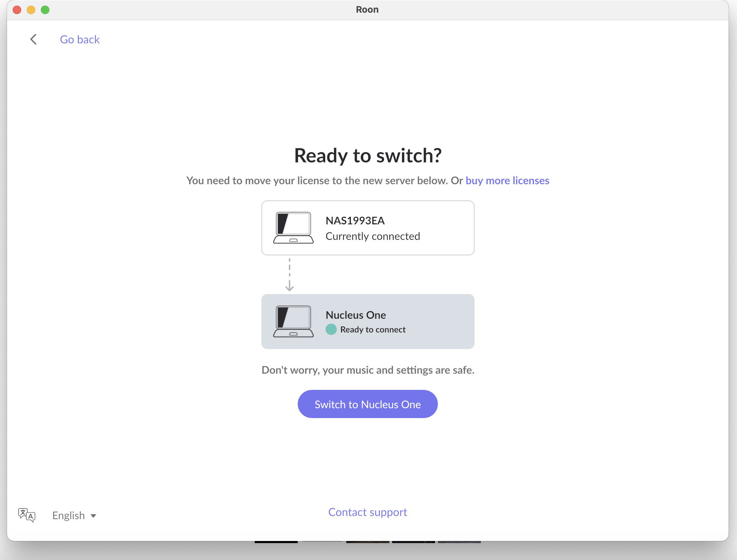Click the dashed downward arrow icon
The width and height of the screenshot is (737, 560).
point(289,275)
